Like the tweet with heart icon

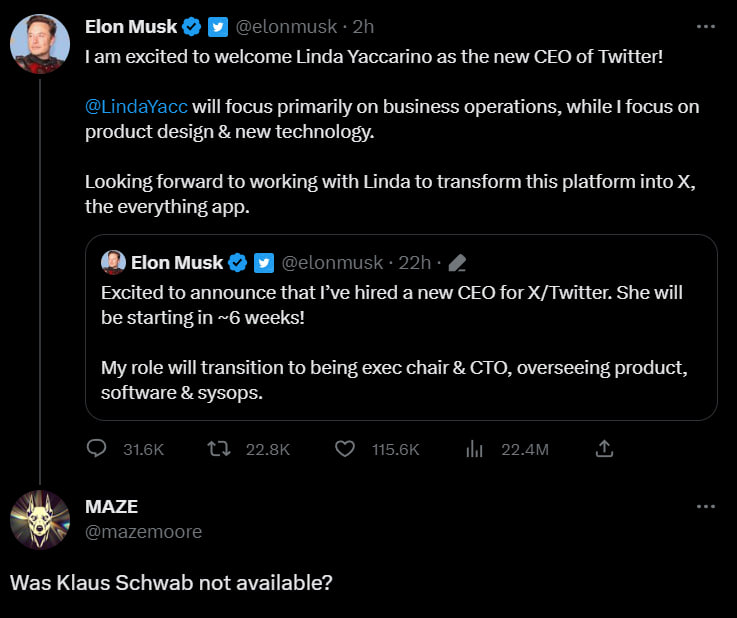[x=345, y=449]
